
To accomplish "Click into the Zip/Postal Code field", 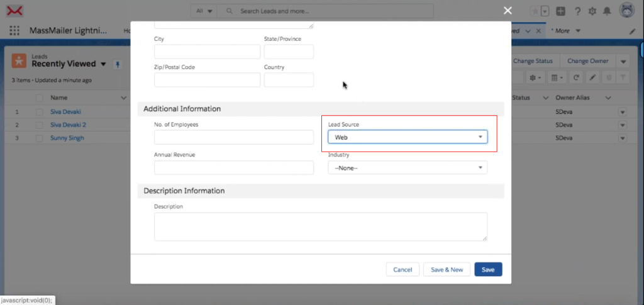I will click(207, 80).
